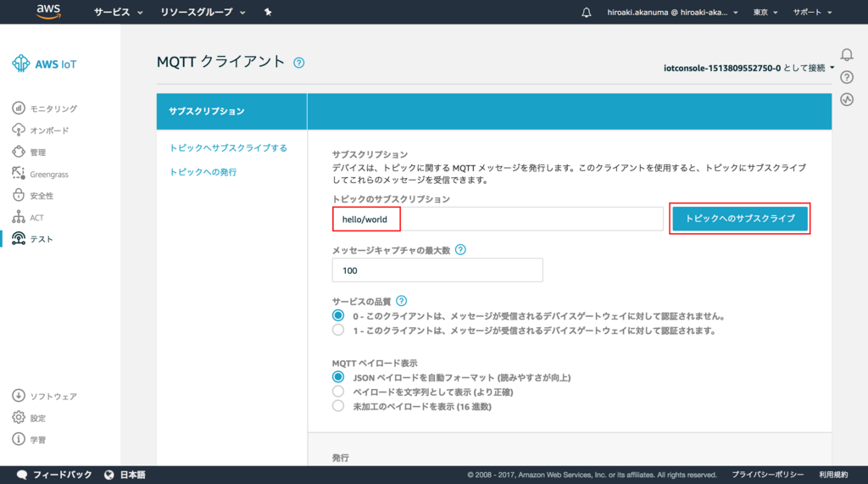This screenshot has width=868, height=484.
Task: Go to the ACT menu item
Action: tap(36, 218)
